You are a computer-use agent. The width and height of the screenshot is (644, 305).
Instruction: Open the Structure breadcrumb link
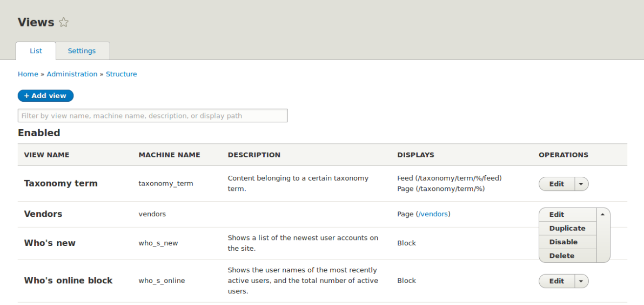[121, 74]
